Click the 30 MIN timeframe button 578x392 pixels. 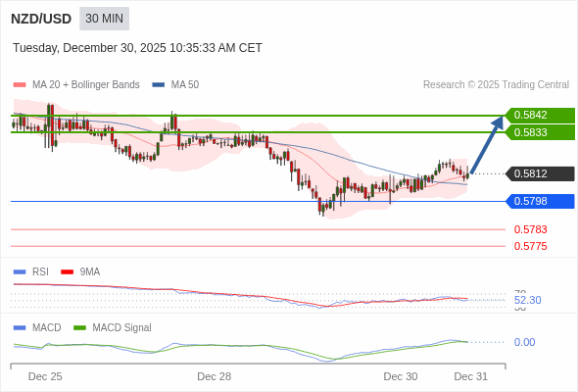tap(104, 19)
